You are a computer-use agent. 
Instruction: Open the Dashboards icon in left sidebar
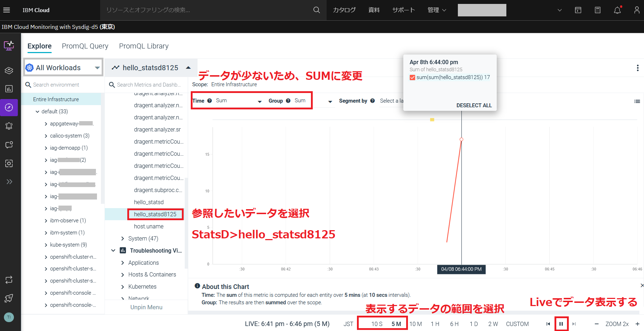click(9, 89)
